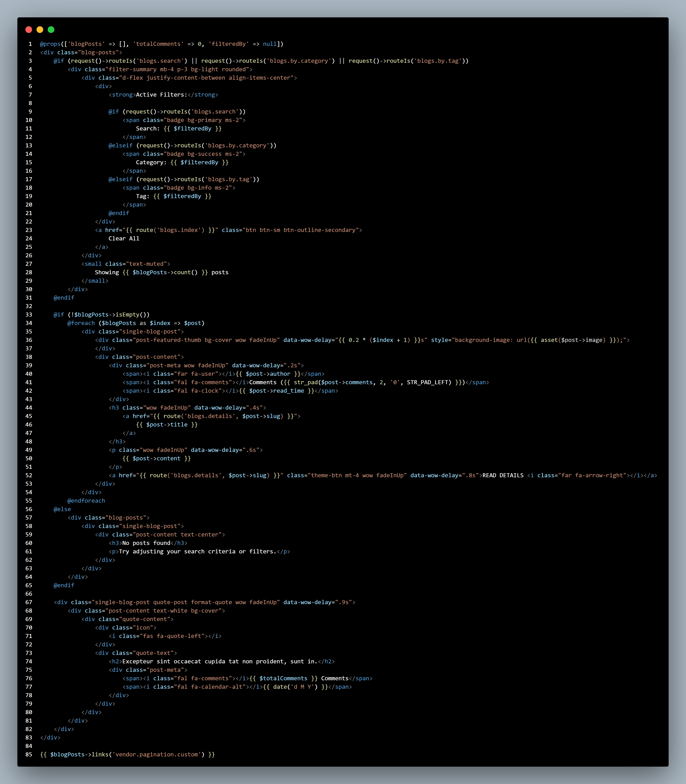Image resolution: width=686 pixels, height=784 pixels.
Task: Click 'Clear All' text on line 24
Action: (124, 238)
